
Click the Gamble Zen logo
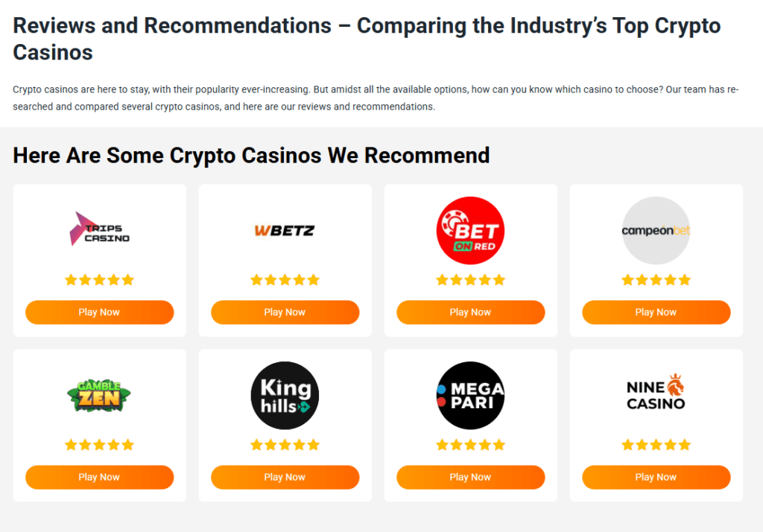pyautogui.click(x=99, y=396)
